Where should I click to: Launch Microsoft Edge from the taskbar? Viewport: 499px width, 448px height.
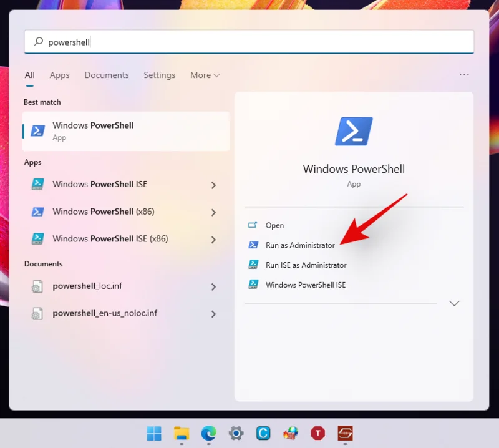pyautogui.click(x=209, y=434)
